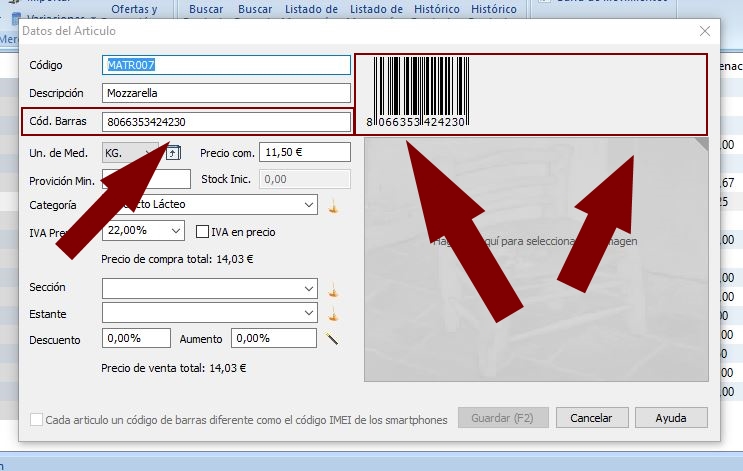Image resolution: width=743 pixels, height=471 pixels.
Task: Open the Un. de Med. KG. dropdown
Action: [130, 153]
